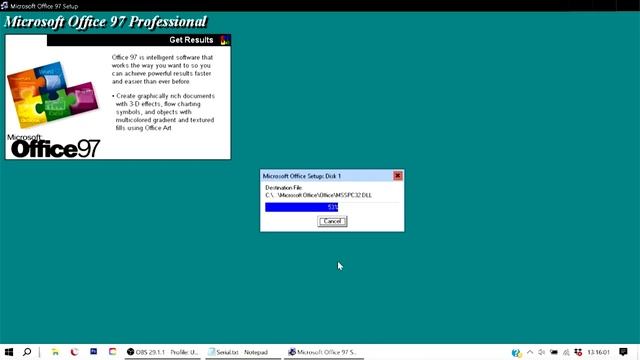The image size is (640, 360).
Task: Open the notification center icon
Action: 623,352
